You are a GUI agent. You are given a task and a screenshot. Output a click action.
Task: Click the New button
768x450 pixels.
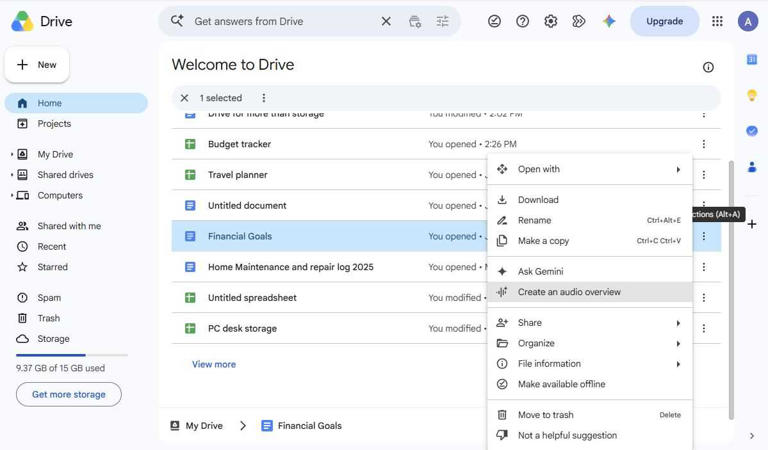[37, 65]
